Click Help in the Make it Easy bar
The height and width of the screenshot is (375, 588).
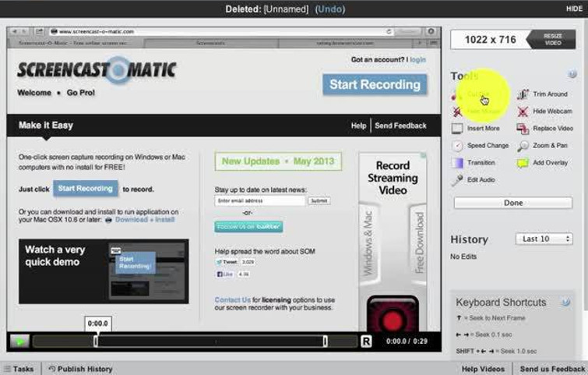coord(358,126)
